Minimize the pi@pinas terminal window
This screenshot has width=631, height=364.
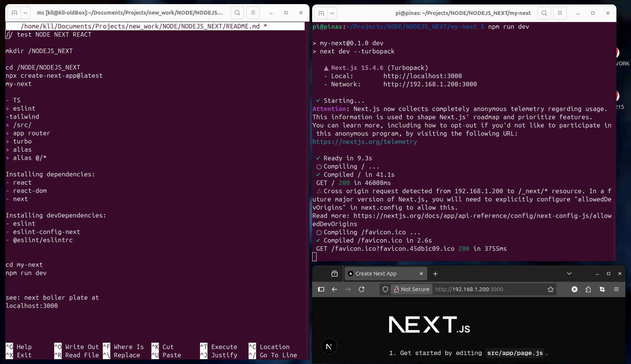pos(578,13)
